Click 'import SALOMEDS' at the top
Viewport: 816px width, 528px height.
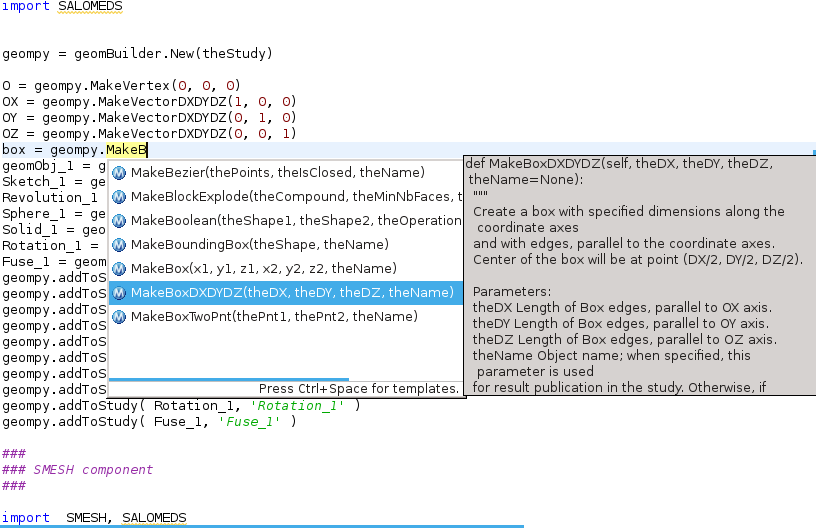62,6
